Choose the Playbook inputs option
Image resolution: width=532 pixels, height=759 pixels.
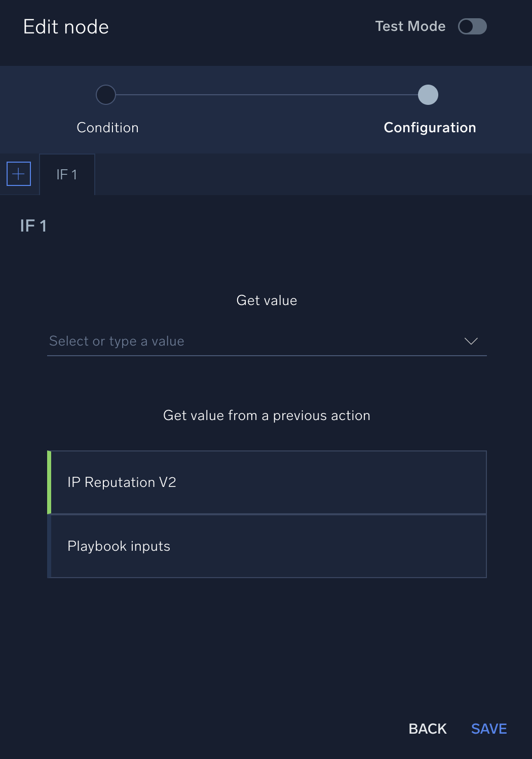point(268,546)
